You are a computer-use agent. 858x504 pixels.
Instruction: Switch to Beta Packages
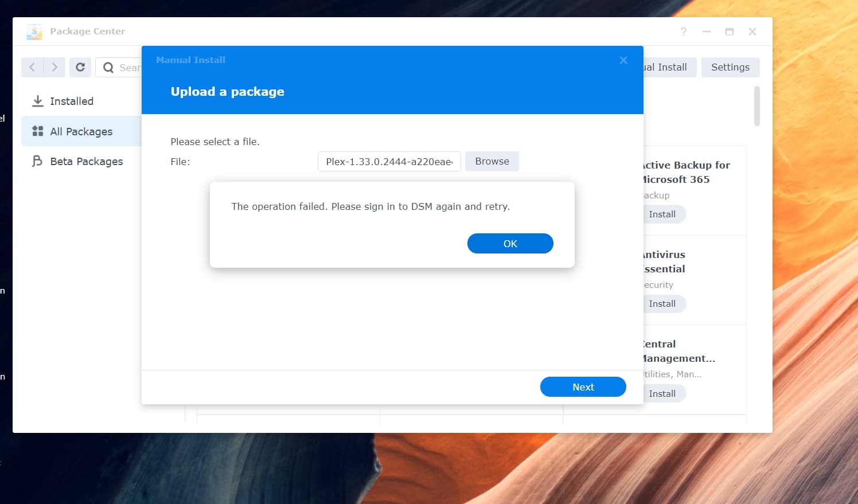pyautogui.click(x=81, y=161)
